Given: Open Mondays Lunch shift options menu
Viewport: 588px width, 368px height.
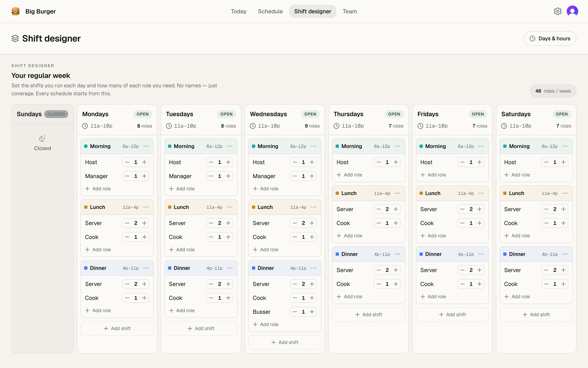Looking at the screenshot, I should pos(146,207).
